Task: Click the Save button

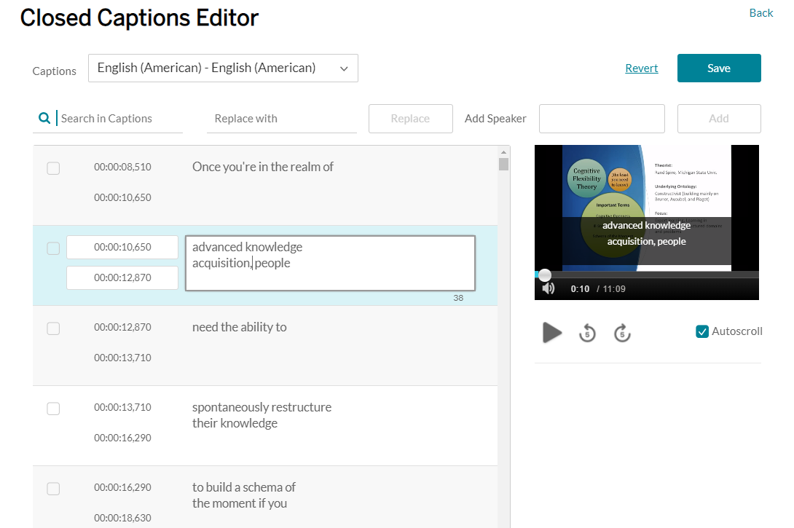Action: 719,68
